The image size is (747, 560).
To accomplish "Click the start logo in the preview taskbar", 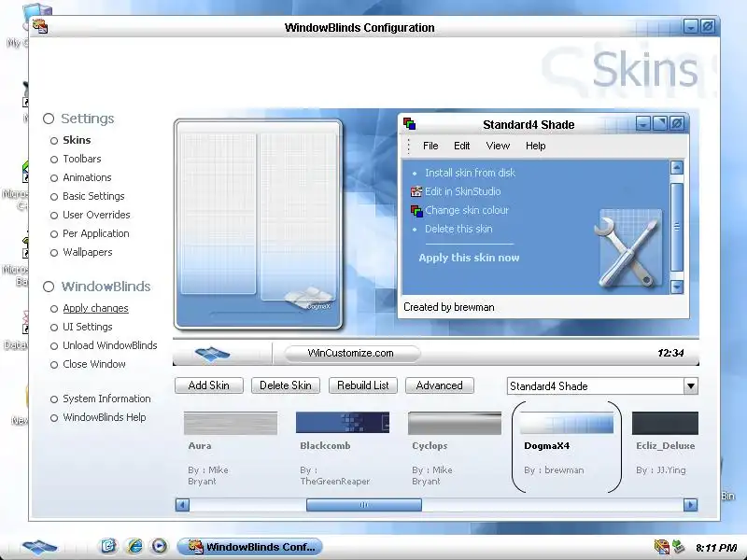I will coord(212,354).
